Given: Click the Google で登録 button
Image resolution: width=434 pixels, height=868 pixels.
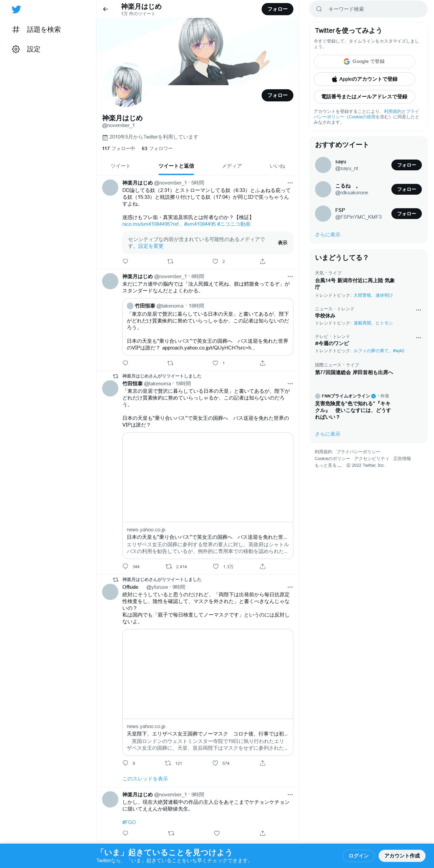Looking at the screenshot, I should click(x=364, y=62).
